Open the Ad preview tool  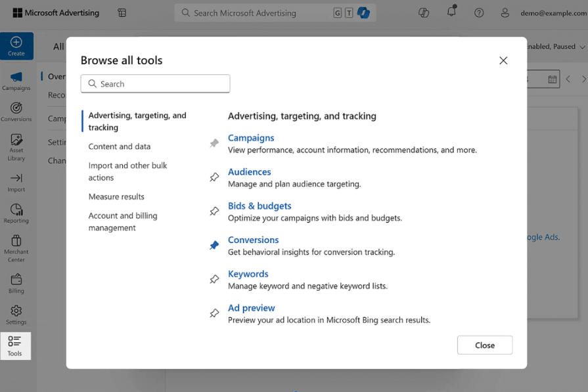point(251,307)
